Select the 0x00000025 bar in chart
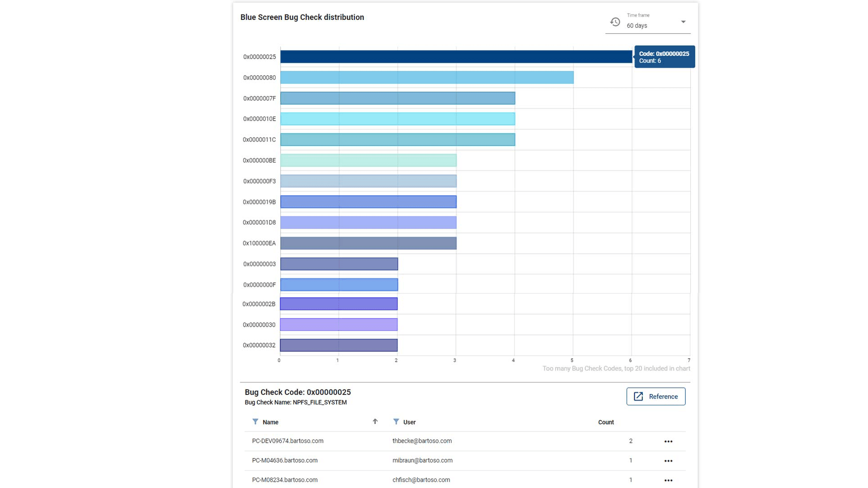This screenshot has width=868, height=488. click(456, 56)
